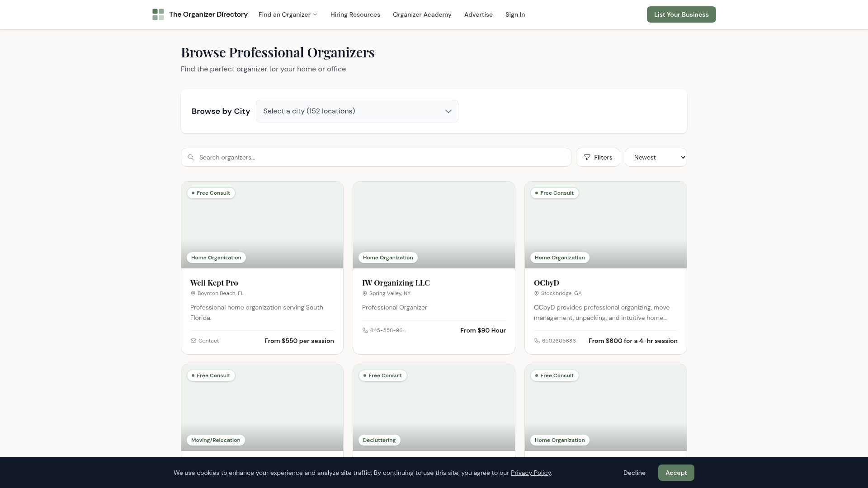Click the funnel icon in Filters

pos(587,157)
